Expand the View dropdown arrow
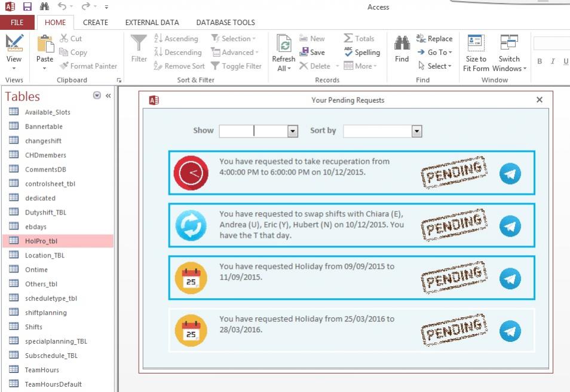 click(x=14, y=68)
